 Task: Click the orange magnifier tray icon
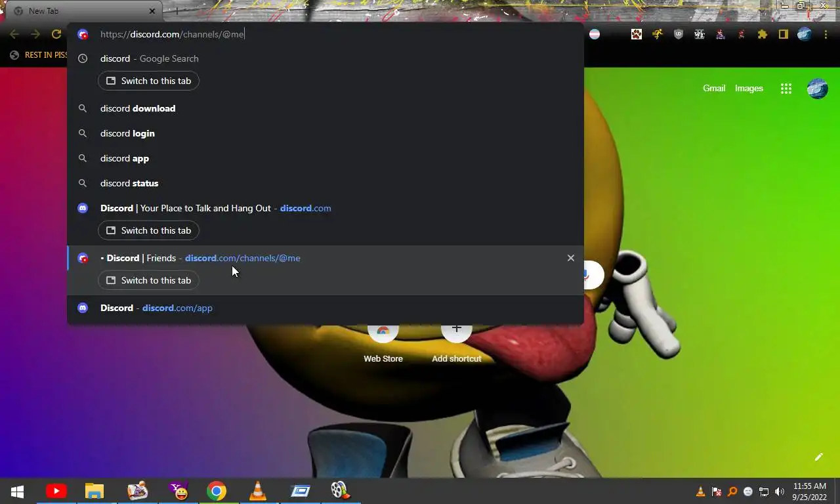click(x=732, y=492)
